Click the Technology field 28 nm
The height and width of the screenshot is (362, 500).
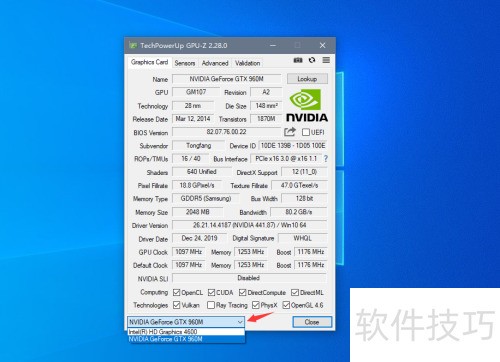[193, 106]
